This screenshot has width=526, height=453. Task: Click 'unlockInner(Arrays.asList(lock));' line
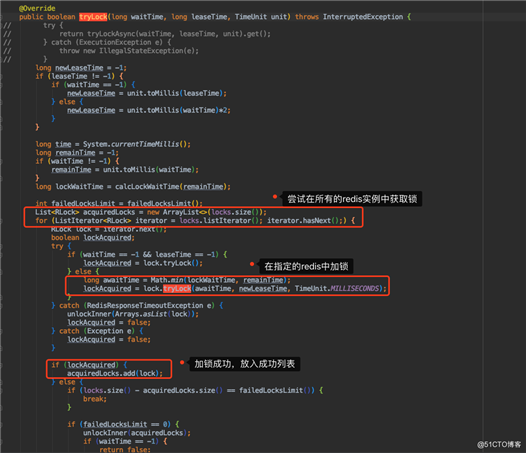[x=133, y=314]
